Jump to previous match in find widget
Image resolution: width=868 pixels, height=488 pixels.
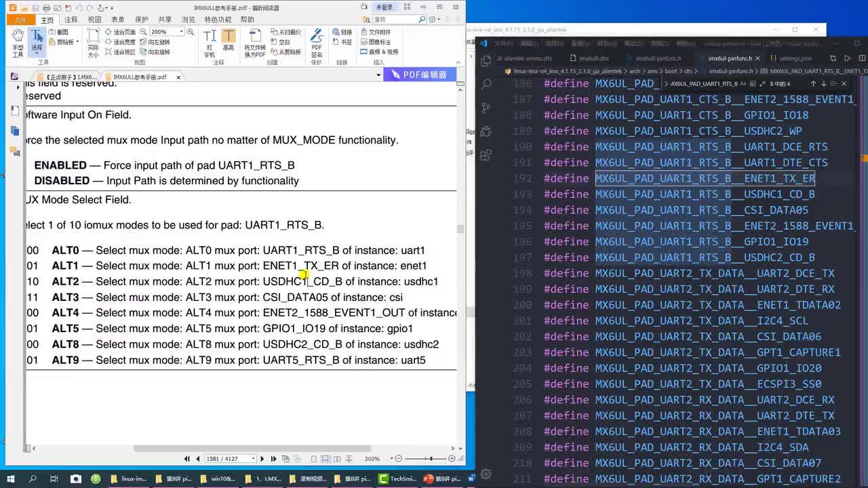813,84
